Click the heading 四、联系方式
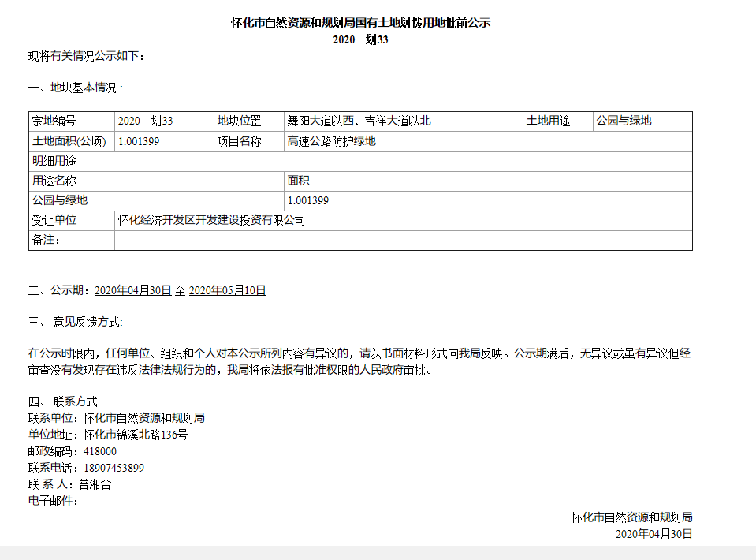 coord(63,401)
